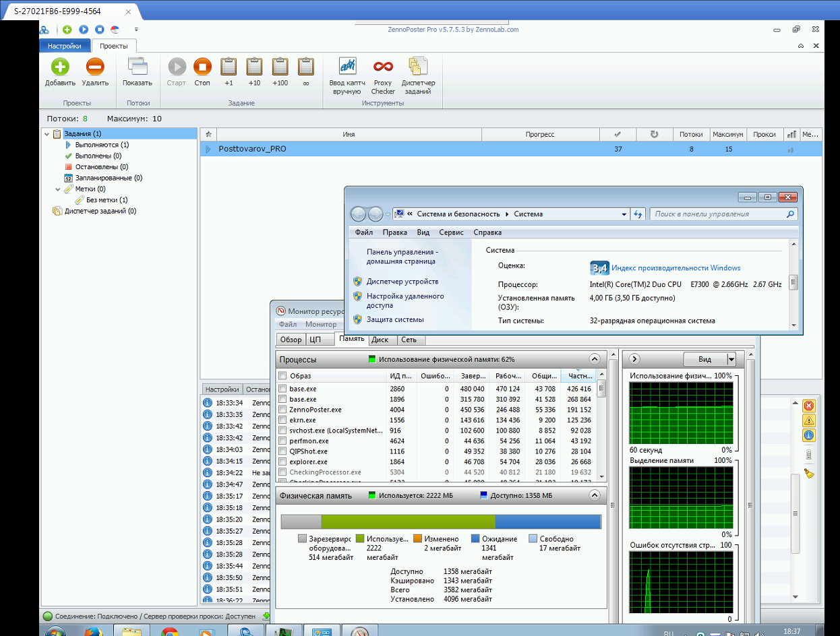
Task: Refresh the Система window address bar
Action: [638, 214]
